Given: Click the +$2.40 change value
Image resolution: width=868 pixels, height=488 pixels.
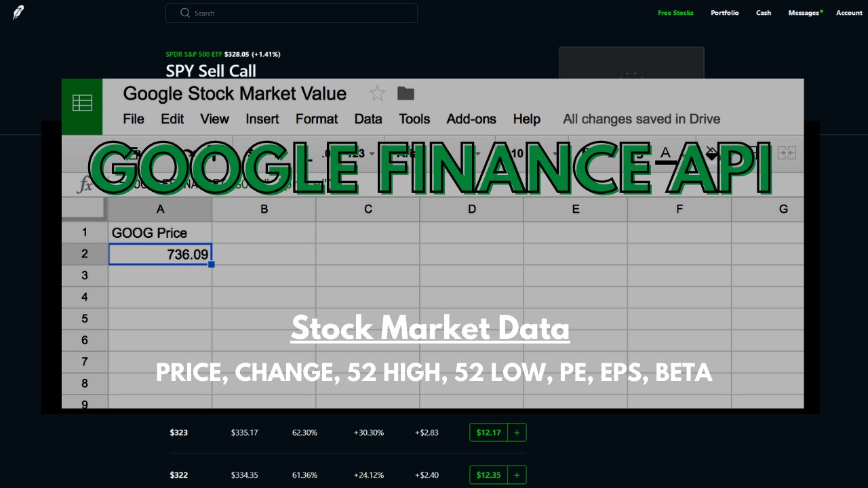Looking at the screenshot, I should click(x=427, y=475).
